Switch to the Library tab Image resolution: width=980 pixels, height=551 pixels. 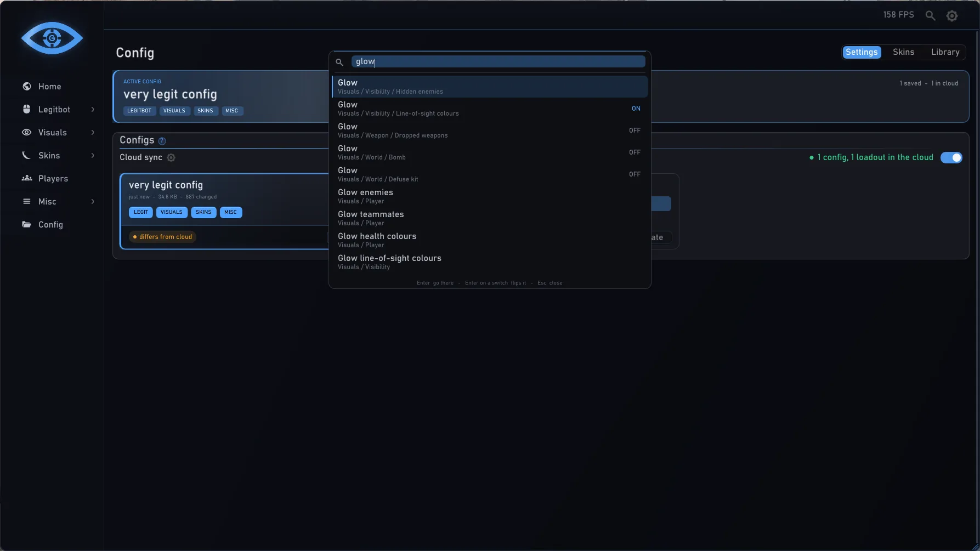tap(945, 52)
